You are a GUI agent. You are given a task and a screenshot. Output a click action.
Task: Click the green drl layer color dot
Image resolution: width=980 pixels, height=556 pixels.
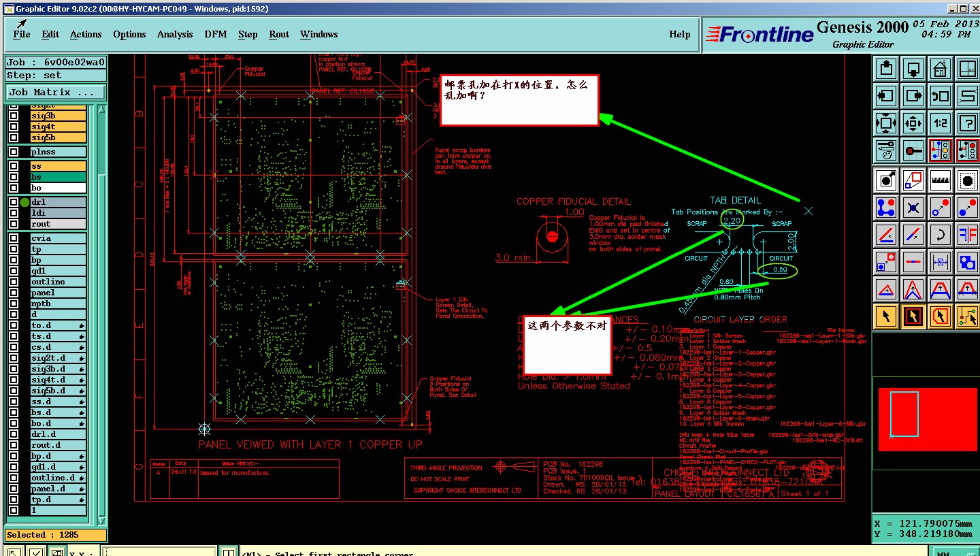click(24, 202)
